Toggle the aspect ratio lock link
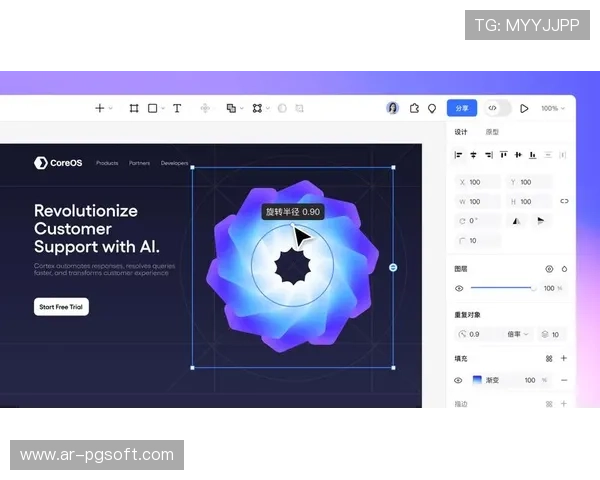This screenshot has height=480, width=600. pyautogui.click(x=564, y=201)
